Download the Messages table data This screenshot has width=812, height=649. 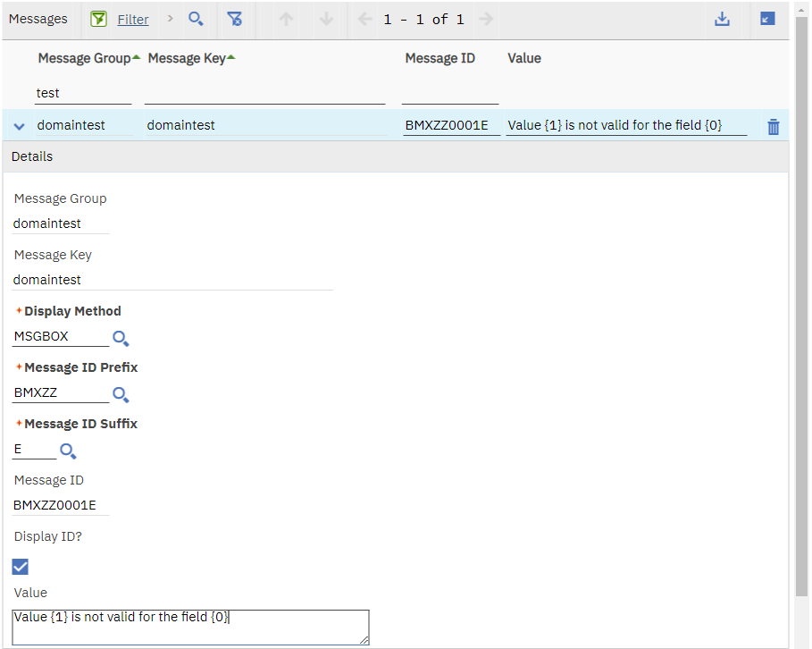tap(722, 19)
